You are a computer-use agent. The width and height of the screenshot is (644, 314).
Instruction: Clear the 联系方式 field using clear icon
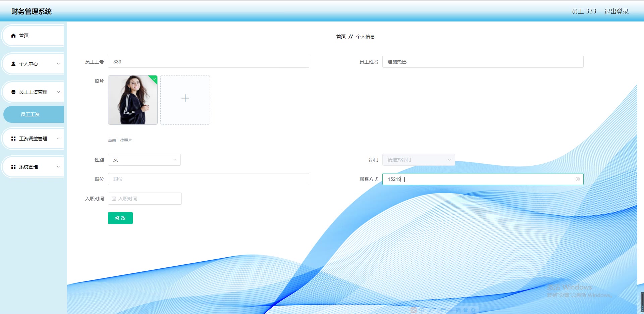[x=578, y=179]
